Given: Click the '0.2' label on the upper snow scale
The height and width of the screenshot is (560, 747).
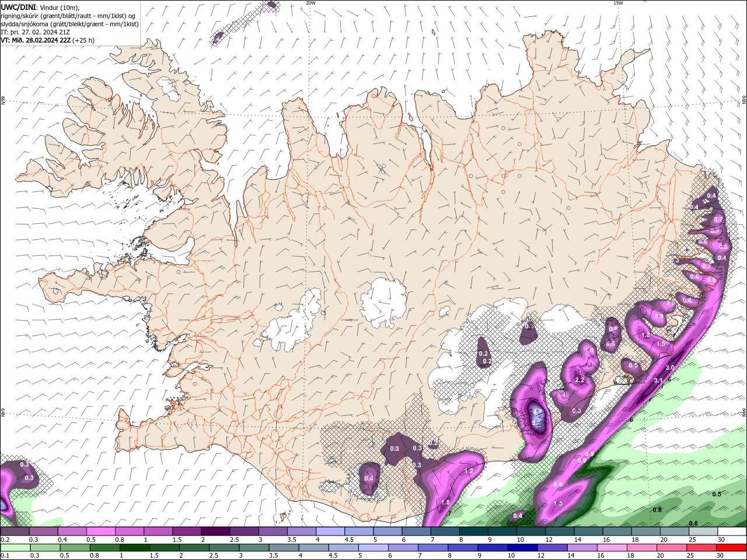Looking at the screenshot, I should coord(5,540).
